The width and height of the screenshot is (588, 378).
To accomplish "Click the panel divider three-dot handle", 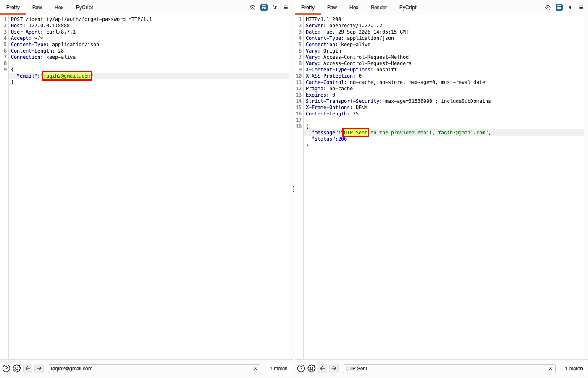I will pos(294,189).
